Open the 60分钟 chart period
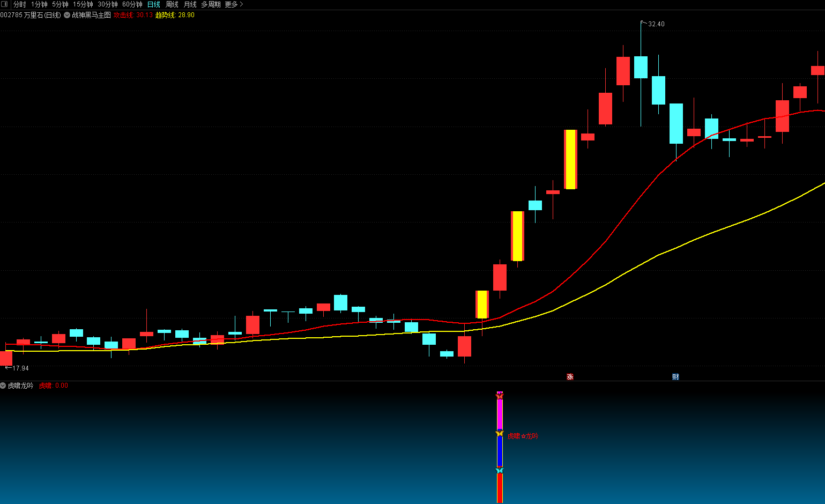This screenshot has width=825, height=504. [132, 4]
